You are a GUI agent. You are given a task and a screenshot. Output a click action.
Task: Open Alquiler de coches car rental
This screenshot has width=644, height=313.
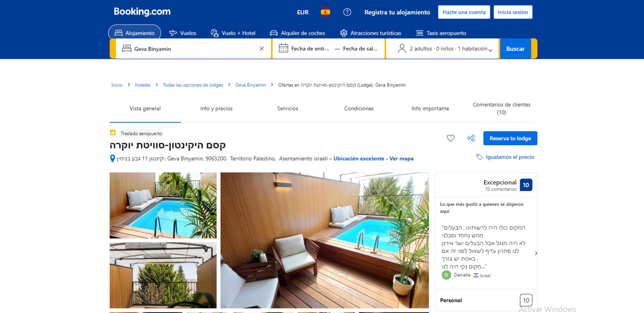pos(297,33)
